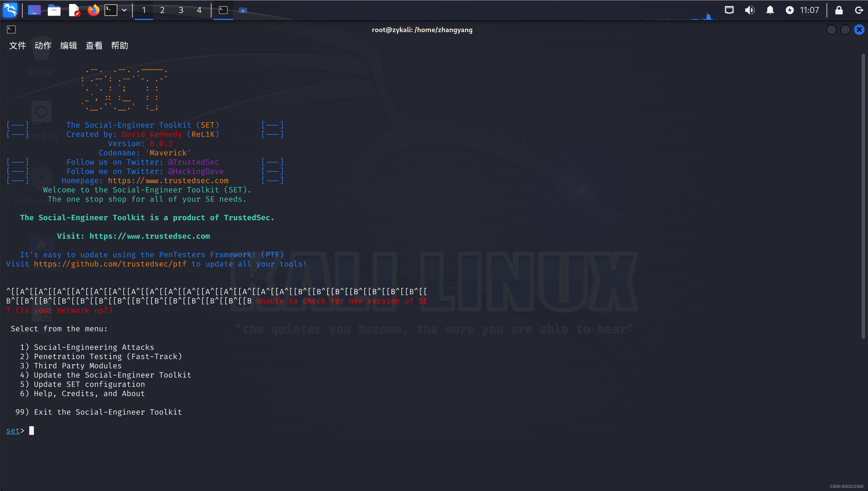Screen dimensions: 868x491
Task: Open the 编辑 menu
Action: pyautogui.click(x=69, y=45)
